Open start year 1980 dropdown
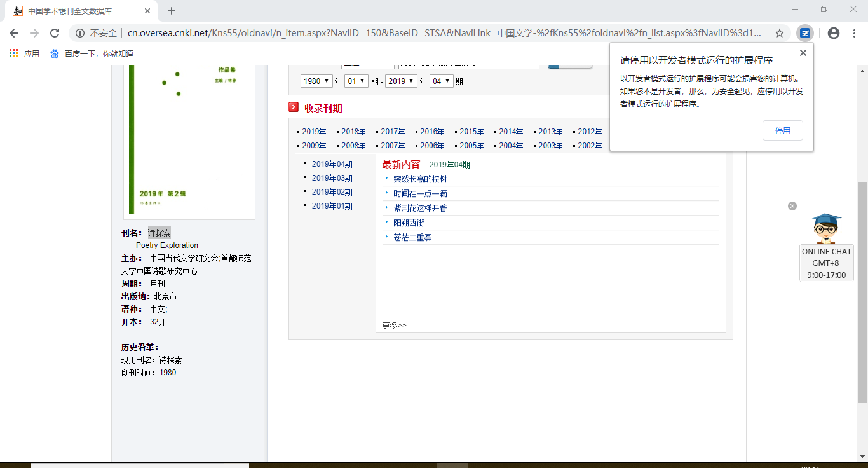The height and width of the screenshot is (468, 868). click(316, 81)
